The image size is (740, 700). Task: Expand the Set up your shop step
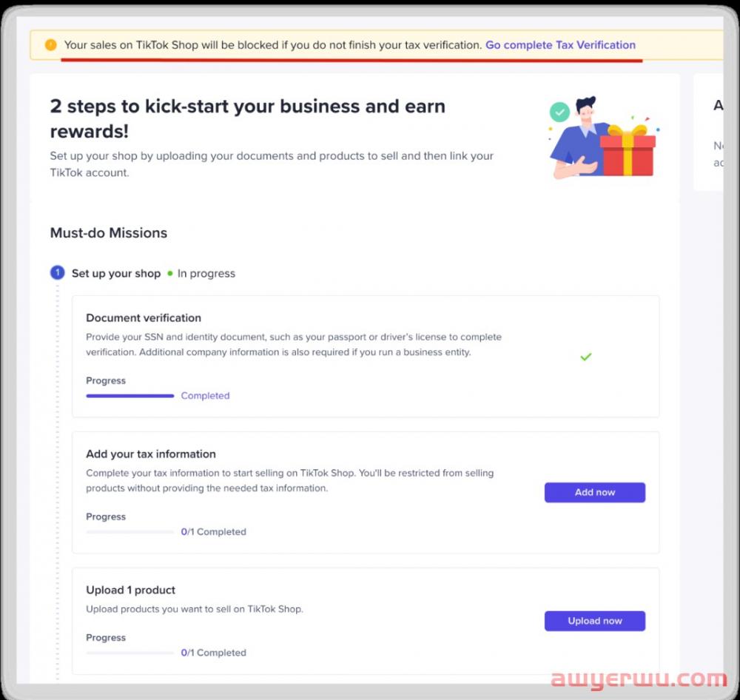click(x=116, y=273)
